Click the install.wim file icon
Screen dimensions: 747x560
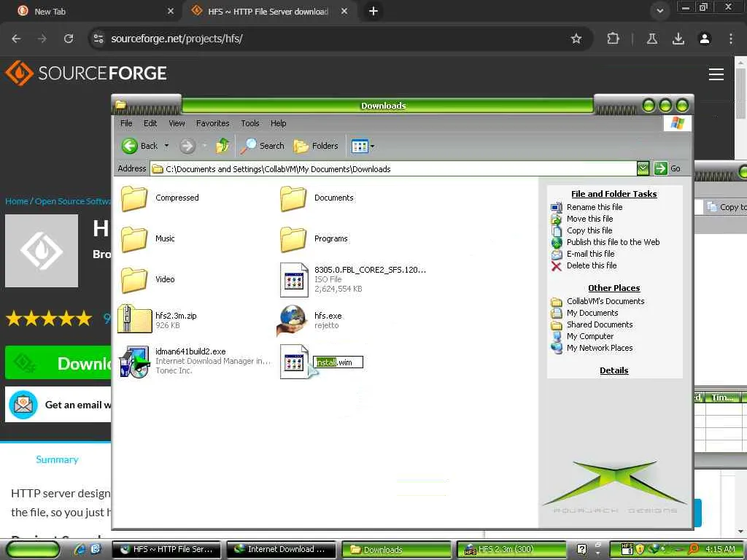[295, 362]
